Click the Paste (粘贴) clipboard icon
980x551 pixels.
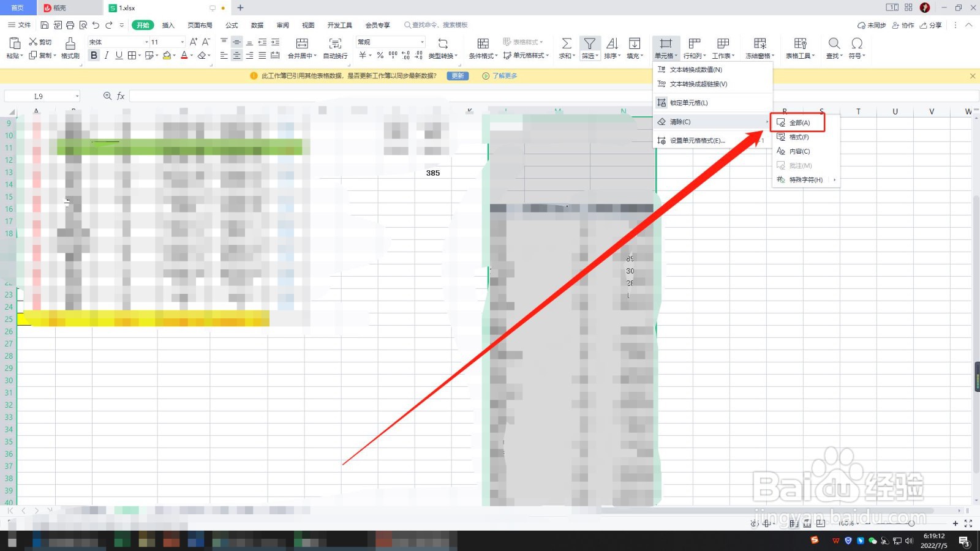(x=15, y=43)
